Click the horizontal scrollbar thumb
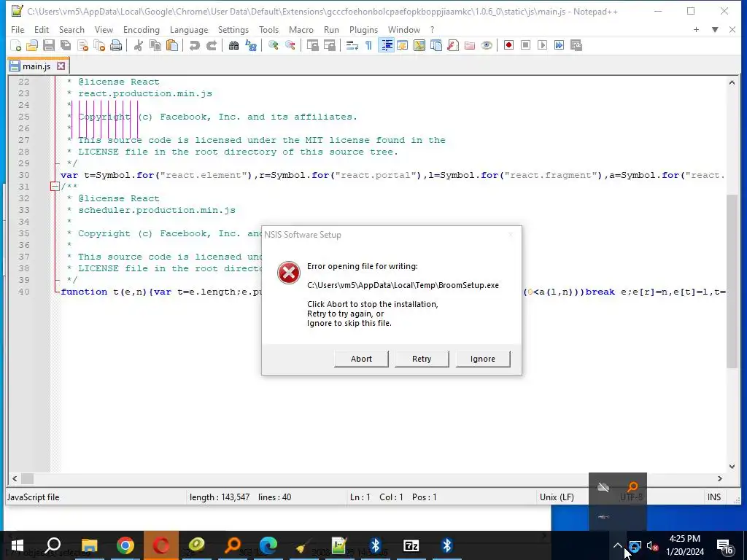 (27, 478)
